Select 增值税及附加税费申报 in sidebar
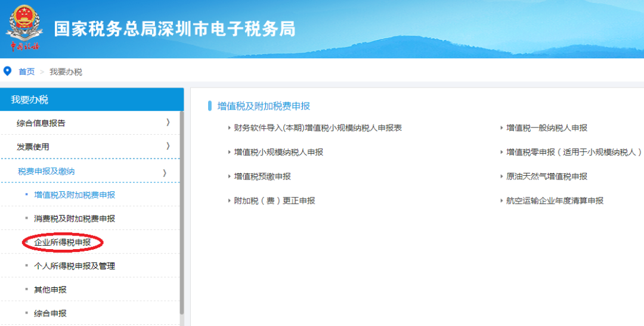 75,195
